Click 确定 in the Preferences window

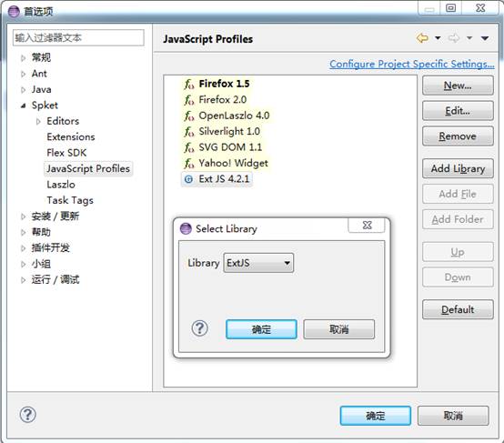click(376, 416)
